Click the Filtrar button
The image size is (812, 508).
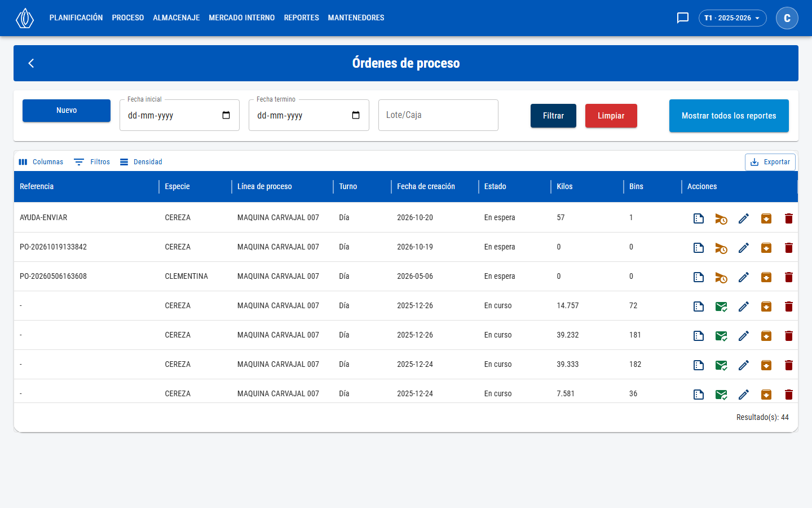coord(553,116)
